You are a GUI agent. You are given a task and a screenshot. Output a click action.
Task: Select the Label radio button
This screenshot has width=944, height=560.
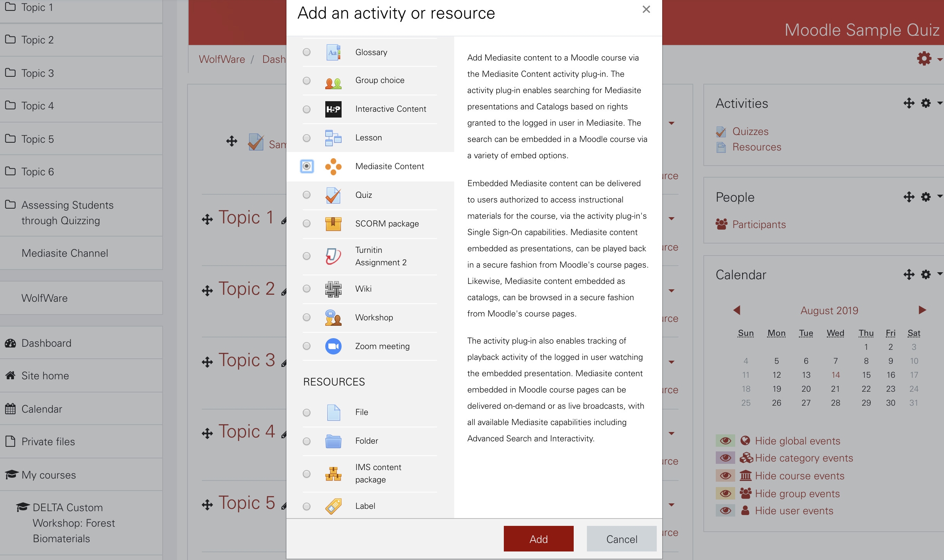point(307,506)
